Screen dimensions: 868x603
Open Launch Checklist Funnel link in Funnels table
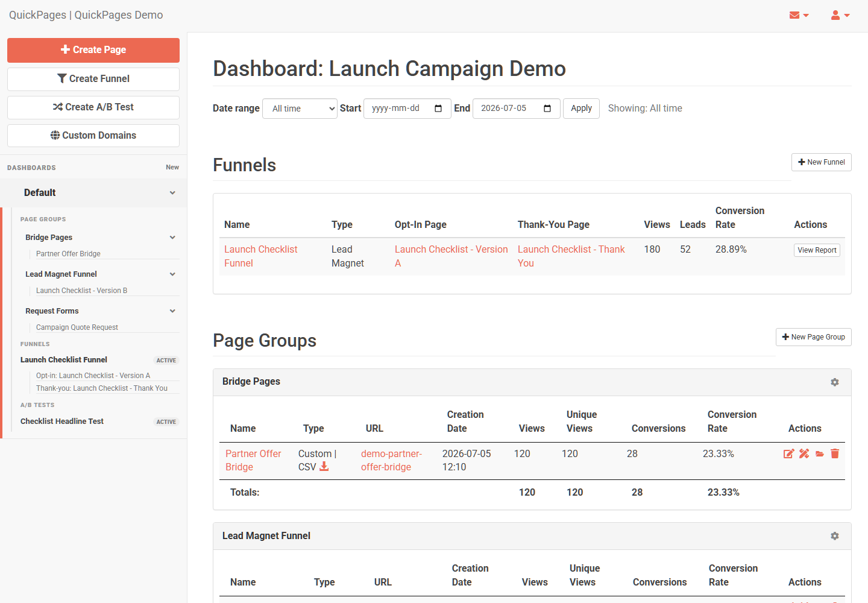tap(260, 256)
